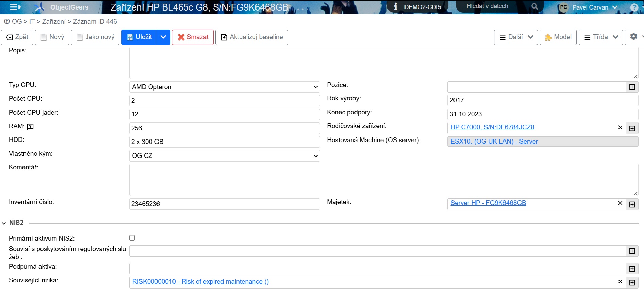The width and height of the screenshot is (644, 296).
Task: Collapse the NIS2 section
Action: (x=4, y=223)
